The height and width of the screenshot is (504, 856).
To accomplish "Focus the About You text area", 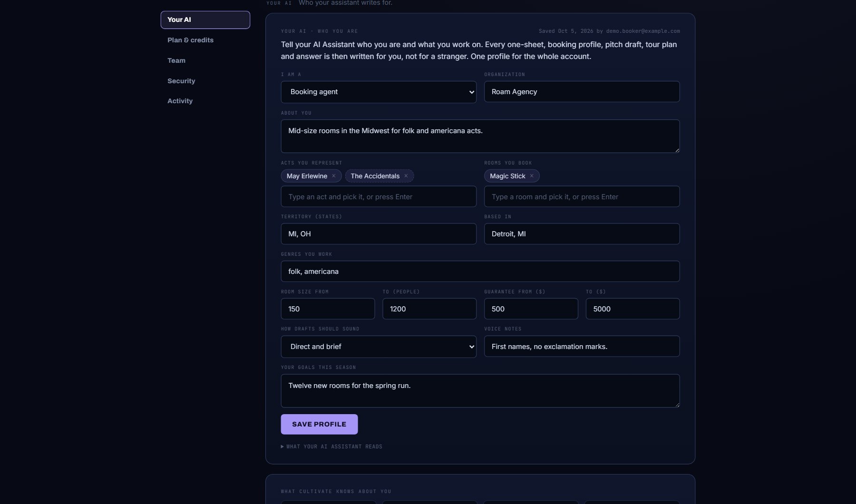I will click(x=480, y=136).
